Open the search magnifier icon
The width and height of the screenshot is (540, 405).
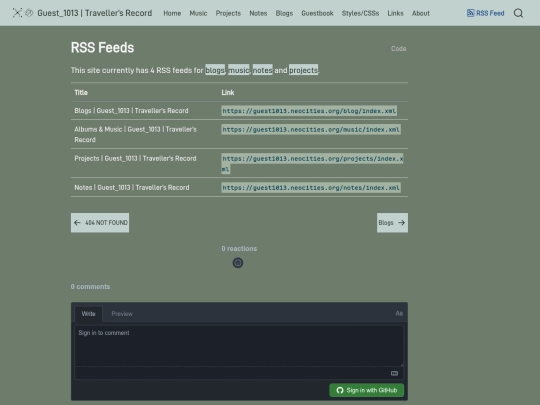click(x=518, y=13)
